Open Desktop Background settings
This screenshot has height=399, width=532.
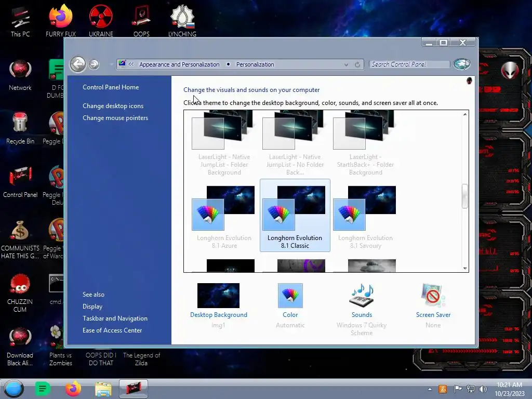(x=219, y=305)
